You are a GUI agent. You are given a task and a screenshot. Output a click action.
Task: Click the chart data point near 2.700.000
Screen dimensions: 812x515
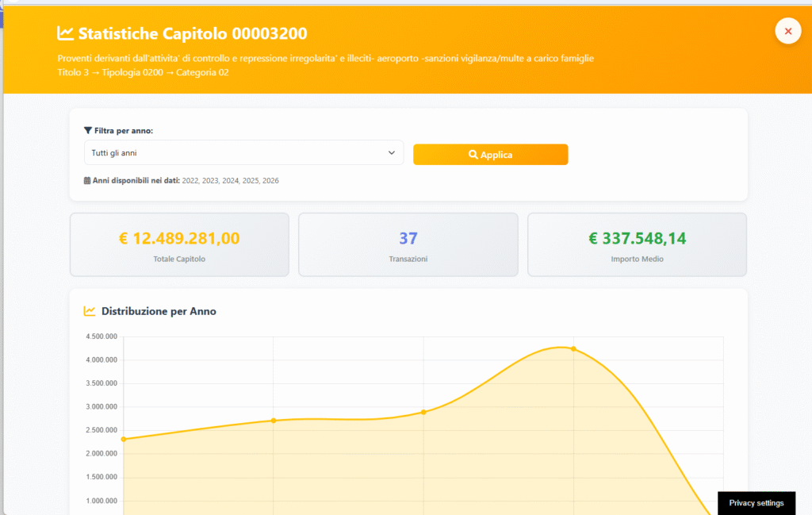pos(274,421)
